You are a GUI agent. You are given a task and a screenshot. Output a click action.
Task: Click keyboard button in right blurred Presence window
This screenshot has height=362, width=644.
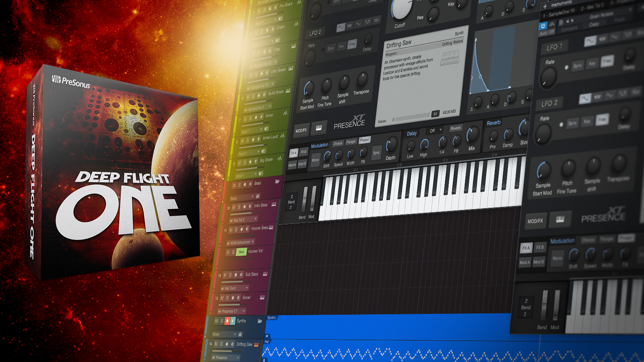pos(560,220)
